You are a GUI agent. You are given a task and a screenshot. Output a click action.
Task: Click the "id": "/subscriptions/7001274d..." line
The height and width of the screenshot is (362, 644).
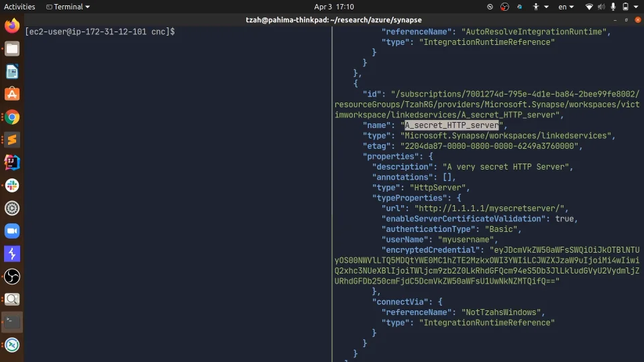[501, 94]
